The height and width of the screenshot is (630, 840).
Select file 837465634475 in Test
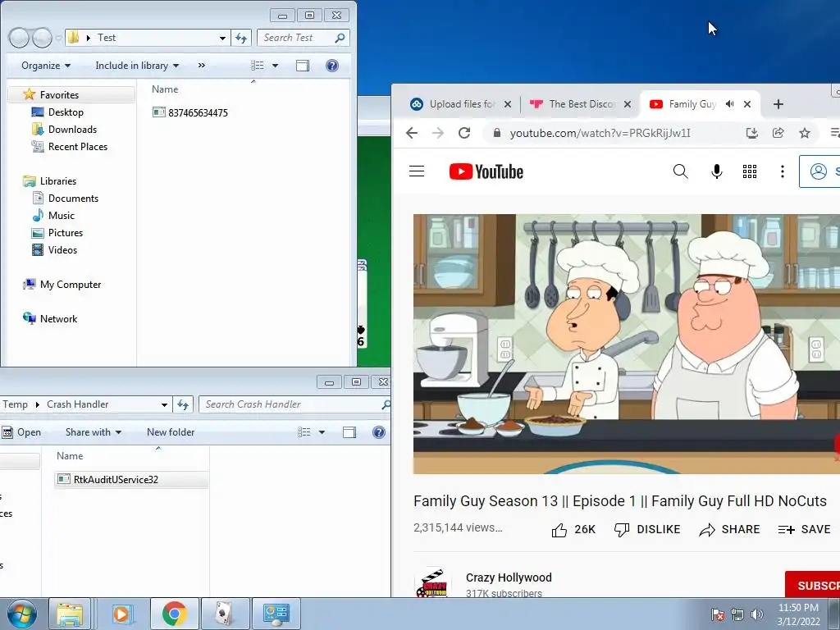pyautogui.click(x=190, y=112)
